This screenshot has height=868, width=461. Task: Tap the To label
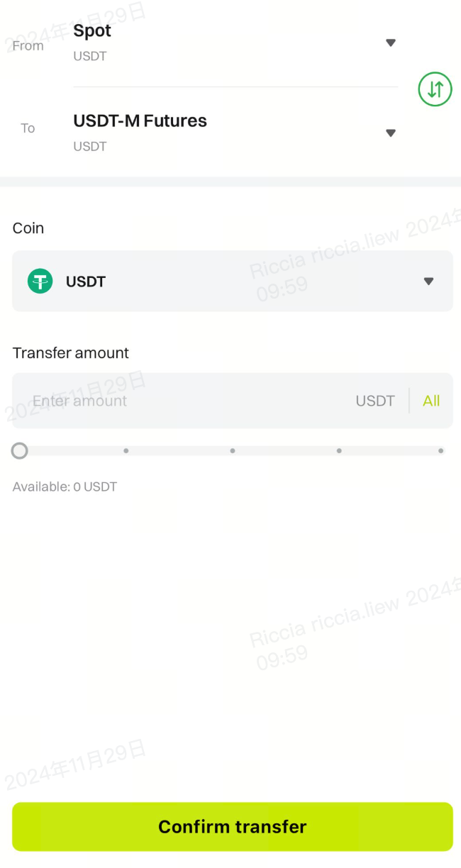click(28, 128)
